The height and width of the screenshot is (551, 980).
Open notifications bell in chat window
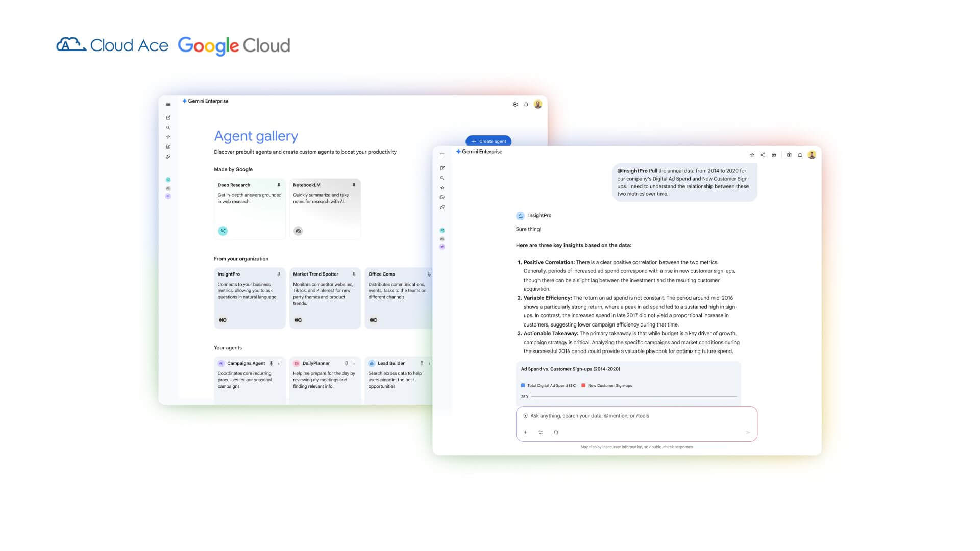click(x=800, y=155)
